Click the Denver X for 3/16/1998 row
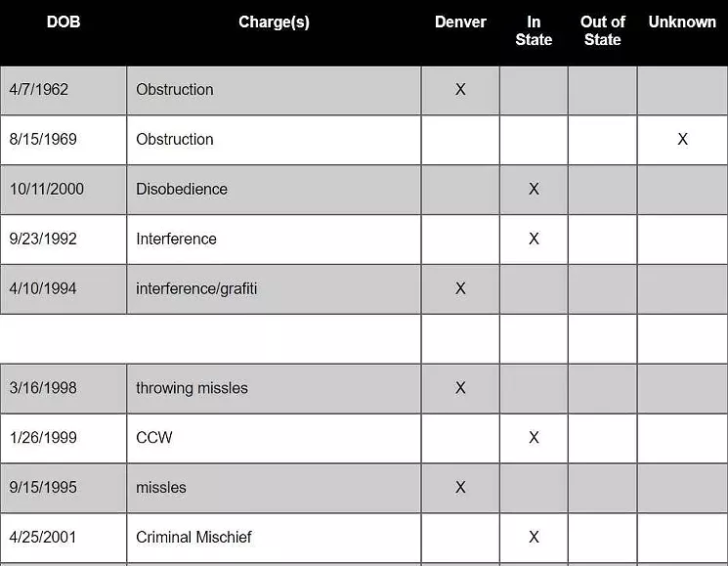 [x=460, y=388]
